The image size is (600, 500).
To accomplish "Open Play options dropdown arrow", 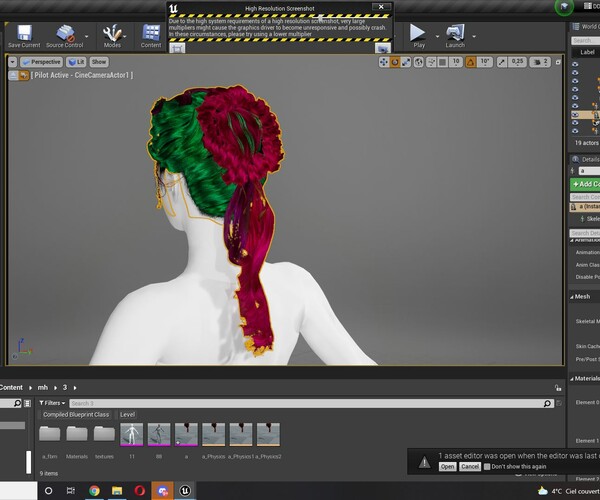I will 437,36.
